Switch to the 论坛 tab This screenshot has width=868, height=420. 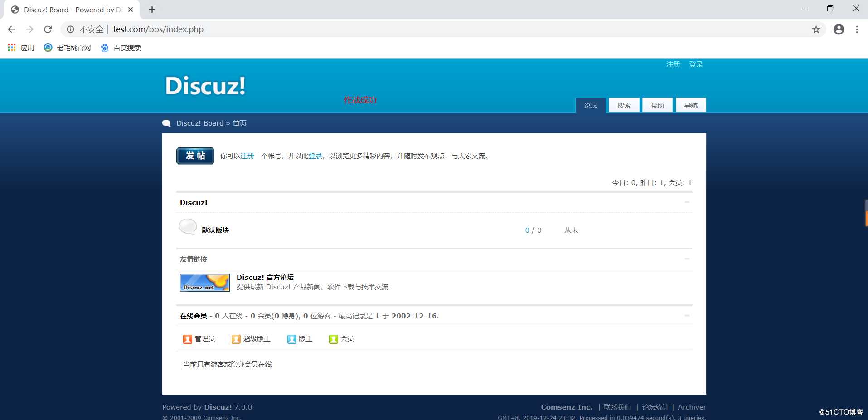591,105
